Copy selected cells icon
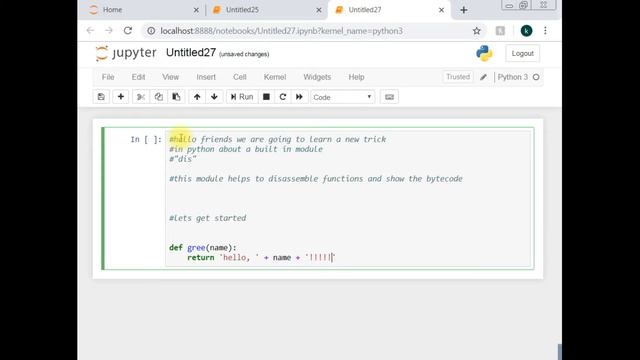 [158, 97]
